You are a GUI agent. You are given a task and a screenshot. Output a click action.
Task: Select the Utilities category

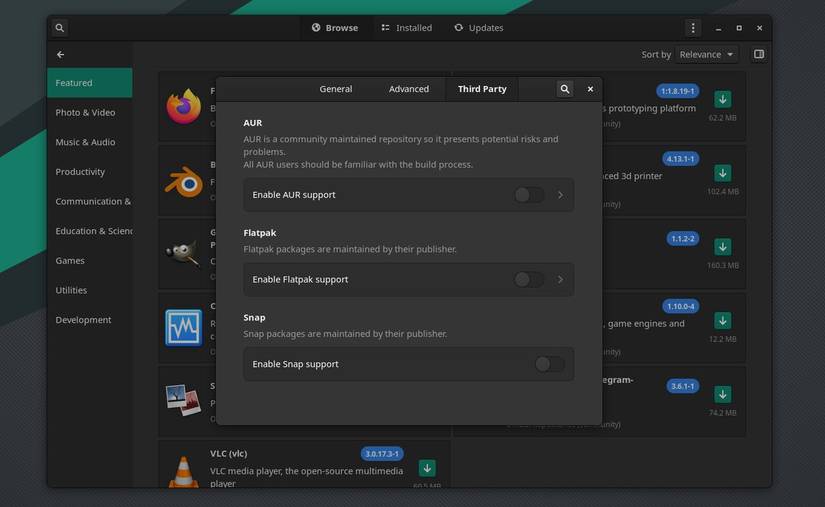(x=89, y=290)
